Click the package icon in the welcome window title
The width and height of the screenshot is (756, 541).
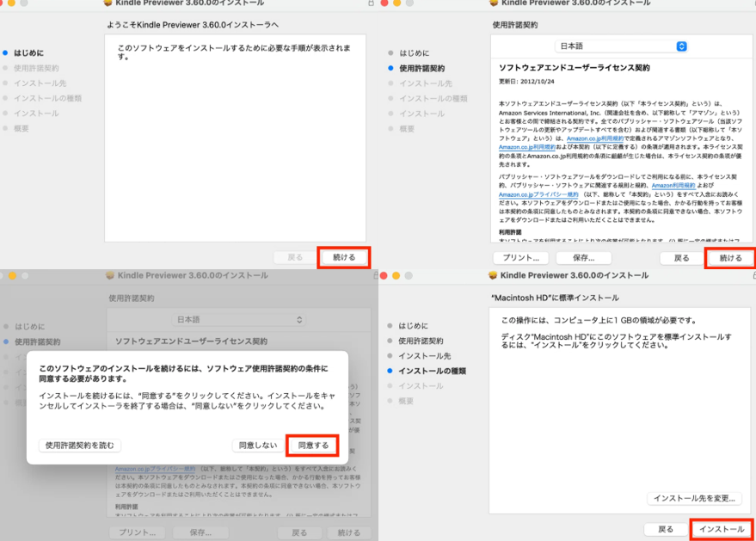(108, 3)
